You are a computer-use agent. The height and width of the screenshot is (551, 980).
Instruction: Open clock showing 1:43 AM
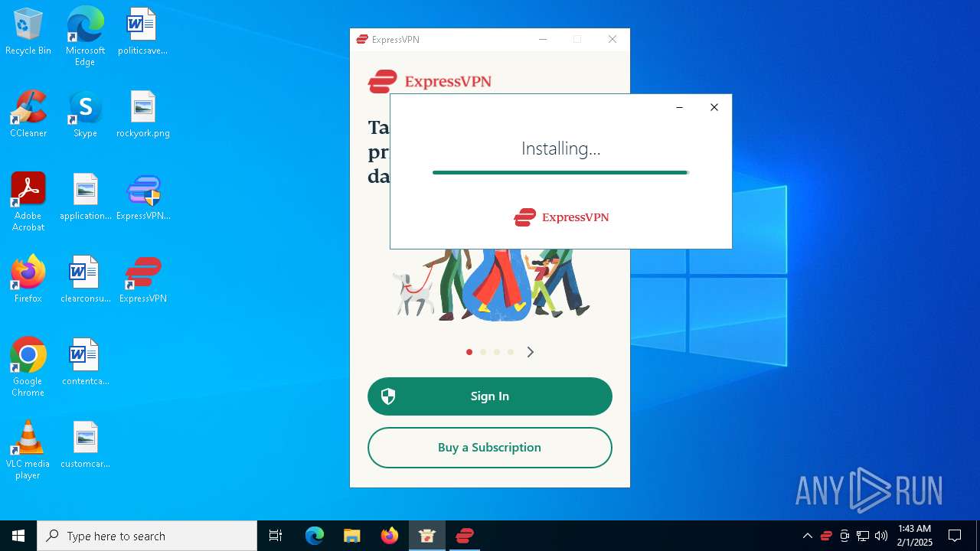(x=915, y=536)
